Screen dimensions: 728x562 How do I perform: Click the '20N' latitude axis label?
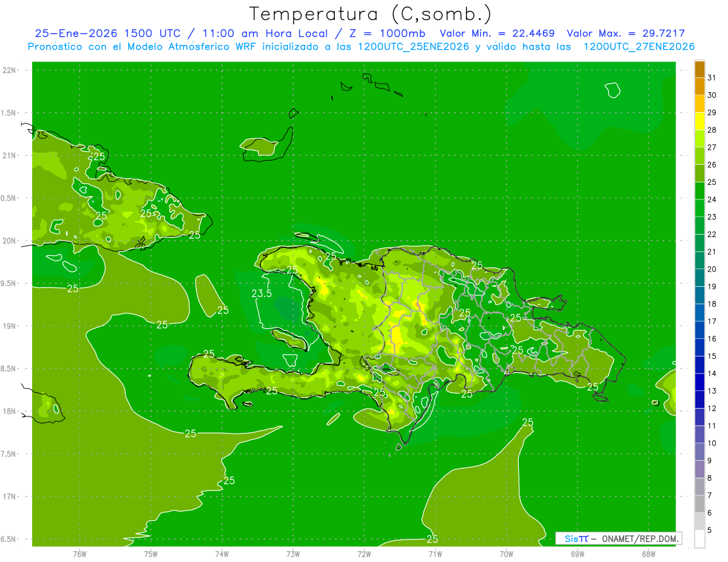pos(8,241)
